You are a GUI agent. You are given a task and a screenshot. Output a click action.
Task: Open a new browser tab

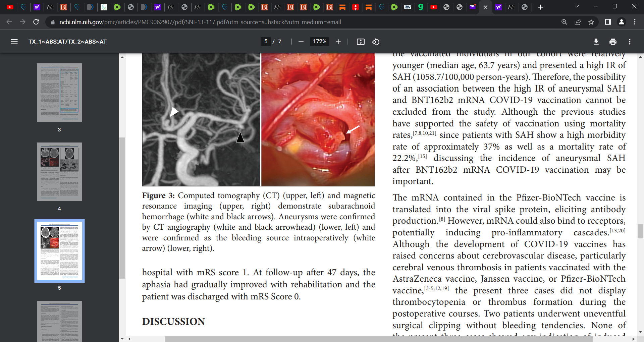tap(540, 7)
